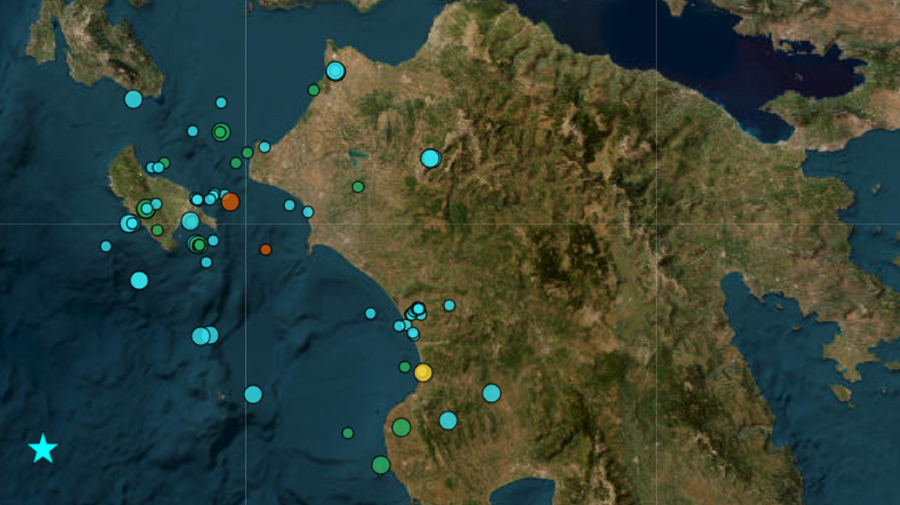Click the large orange circle east of Zakynthos
This screenshot has width=900, height=505.
pos(230,202)
